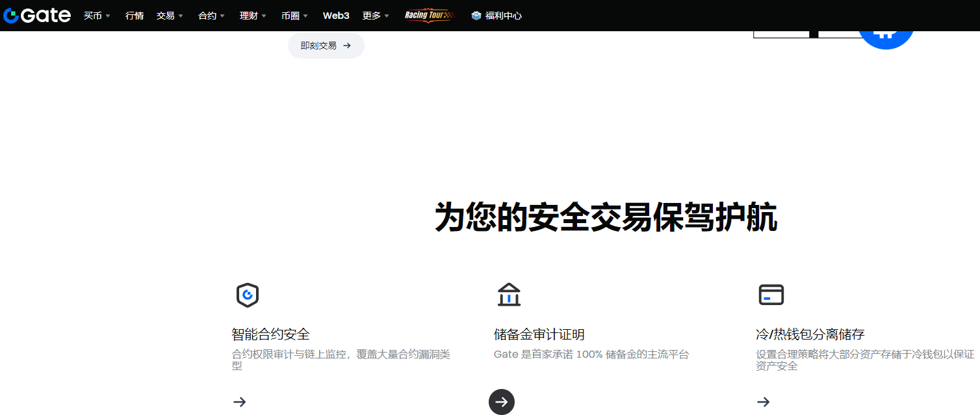Click arrow under 智能合约安全 section
Image resolution: width=980 pixels, height=415 pixels.
240,402
